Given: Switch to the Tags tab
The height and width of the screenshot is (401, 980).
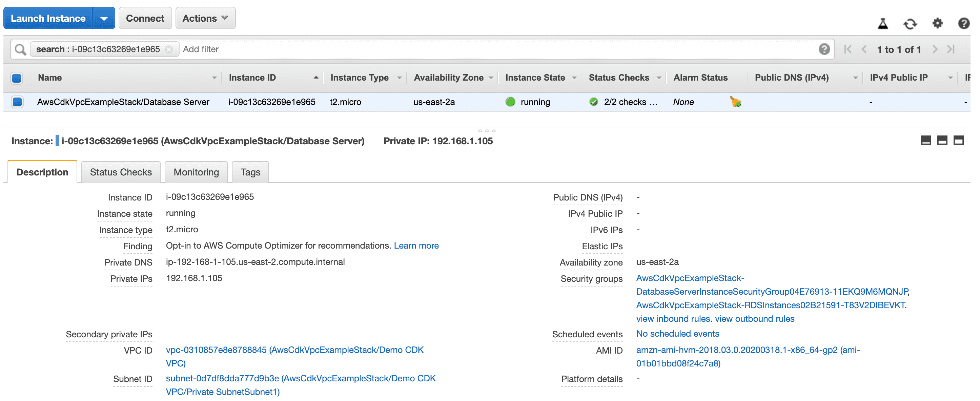Looking at the screenshot, I should pyautogui.click(x=250, y=172).
